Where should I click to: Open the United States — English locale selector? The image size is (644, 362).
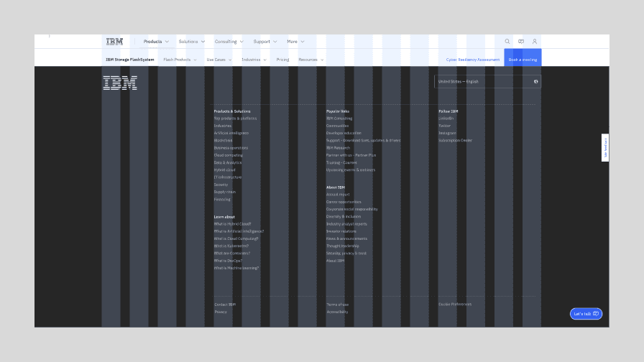click(x=482, y=82)
